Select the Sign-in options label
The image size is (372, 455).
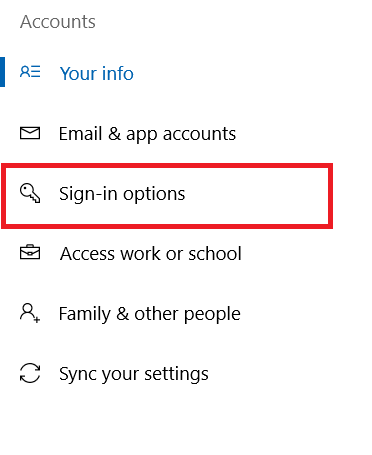[x=122, y=194]
